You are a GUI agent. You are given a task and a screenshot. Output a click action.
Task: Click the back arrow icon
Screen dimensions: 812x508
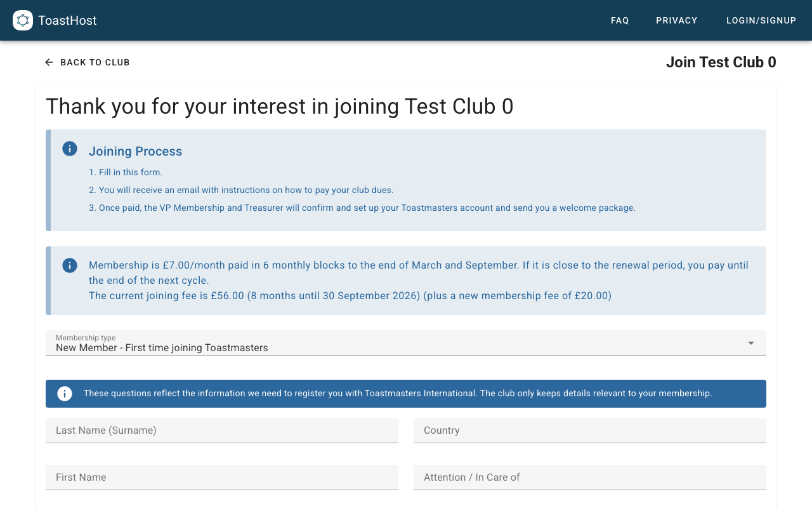click(x=48, y=62)
